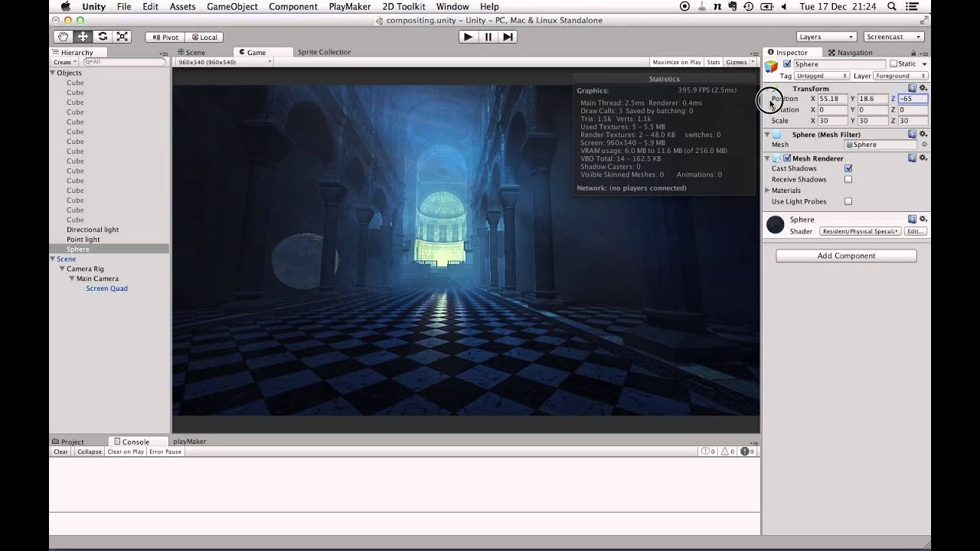Viewport: 980px width, 551px height.
Task: Click the Add Component button
Action: (x=846, y=256)
